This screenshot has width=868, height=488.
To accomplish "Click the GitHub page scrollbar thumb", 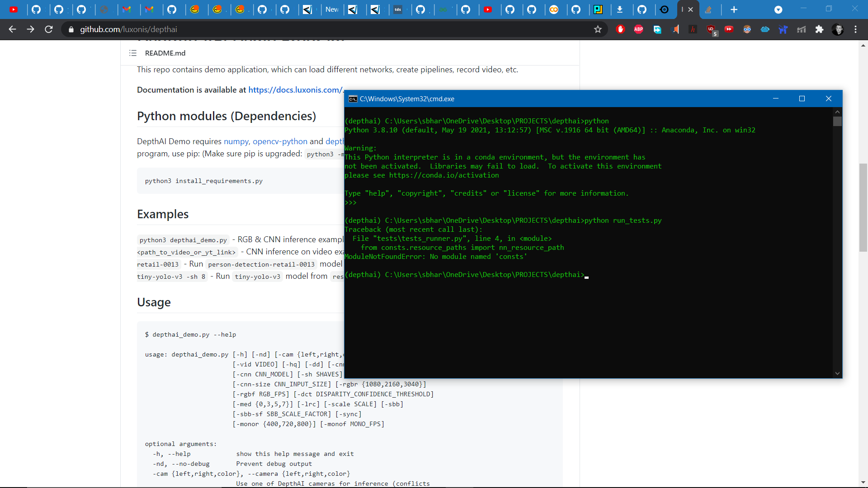I will [x=863, y=207].
